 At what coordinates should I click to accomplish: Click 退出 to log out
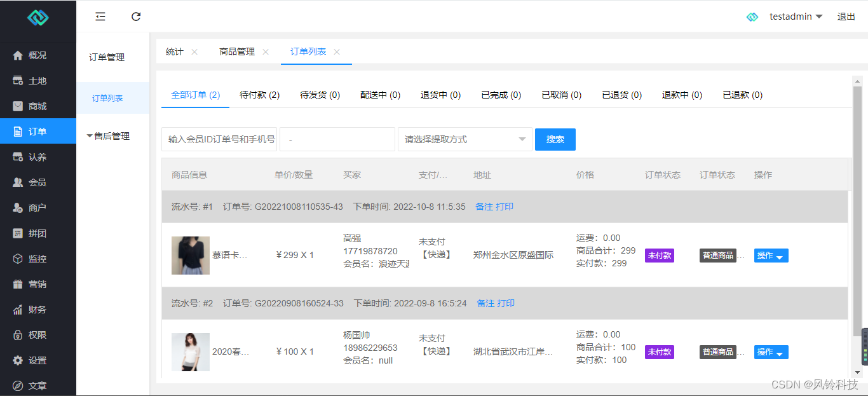click(846, 17)
